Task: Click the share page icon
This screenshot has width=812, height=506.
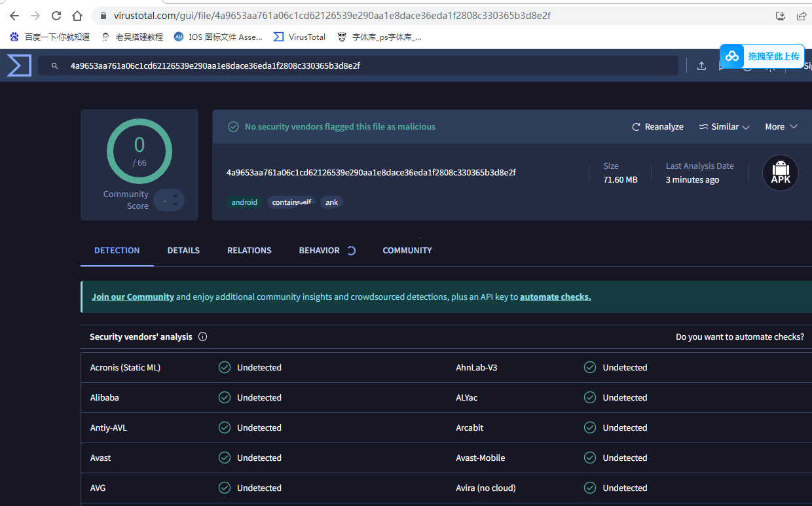Action: coord(801,16)
